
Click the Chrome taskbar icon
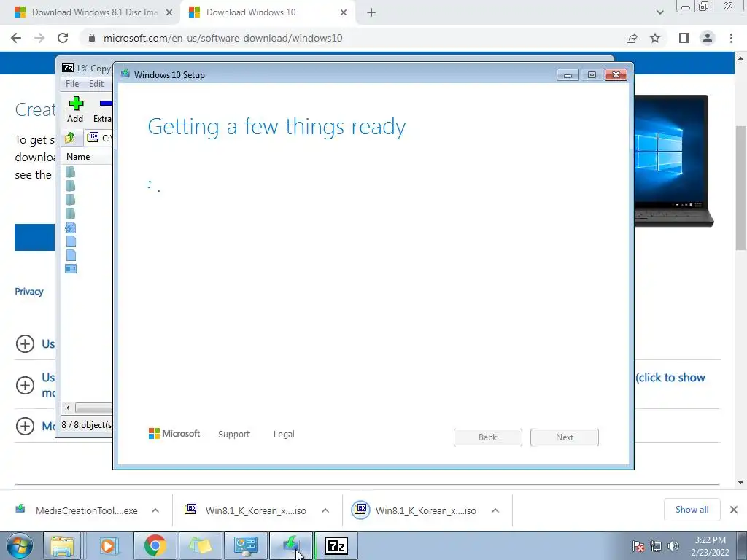[155, 545]
